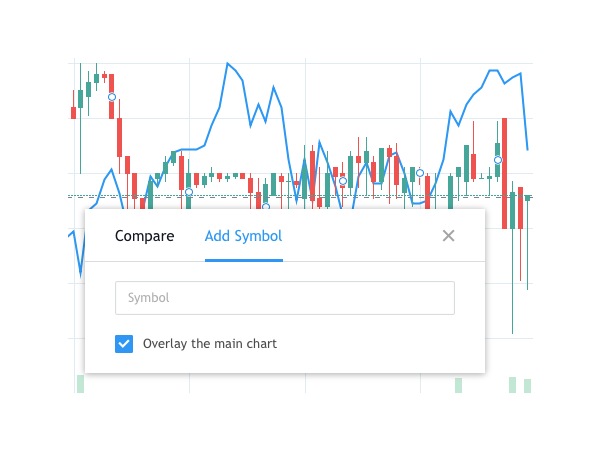Click the 'Overlay the main chart' label text
Image resolution: width=600 pixels, height=450 pixels.
[210, 344]
